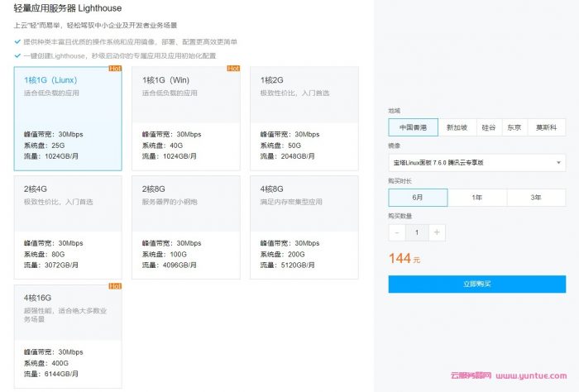Click the Hot badge on 1核1G (Win) card
This screenshot has height=392, width=579.
[x=233, y=69]
